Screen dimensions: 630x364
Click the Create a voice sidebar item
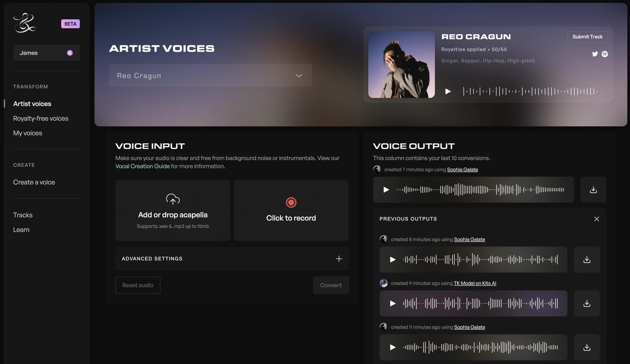coord(34,182)
